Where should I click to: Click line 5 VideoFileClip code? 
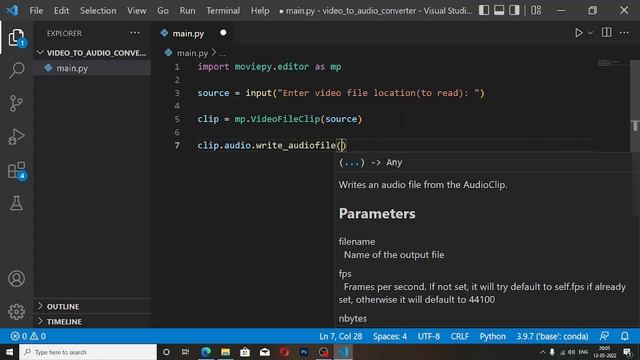[x=280, y=119]
